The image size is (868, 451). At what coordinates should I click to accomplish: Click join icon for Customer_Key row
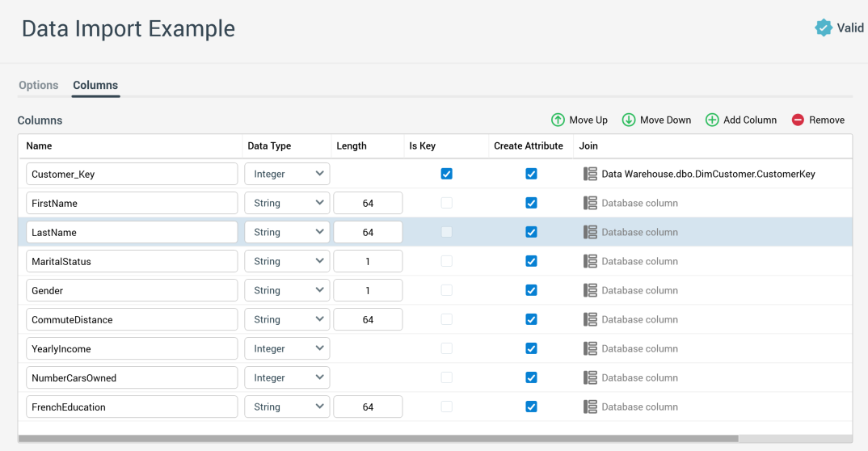click(x=591, y=174)
